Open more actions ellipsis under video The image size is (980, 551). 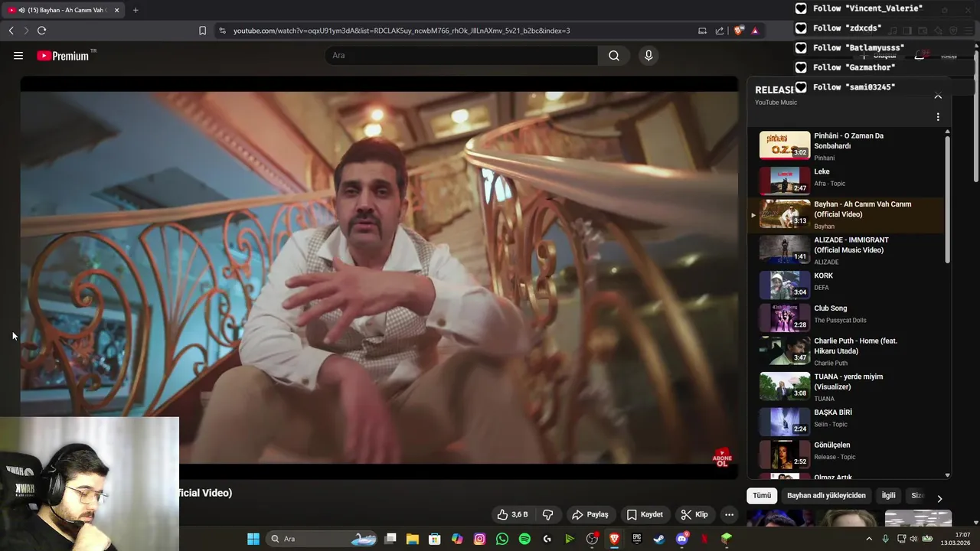729,514
